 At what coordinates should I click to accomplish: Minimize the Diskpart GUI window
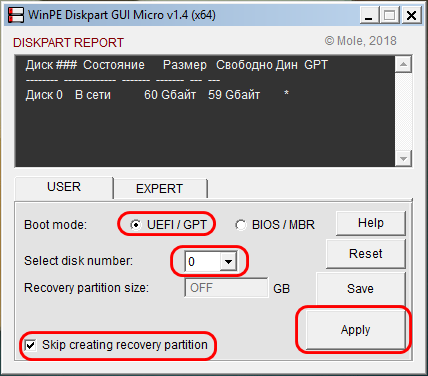[x=369, y=15]
